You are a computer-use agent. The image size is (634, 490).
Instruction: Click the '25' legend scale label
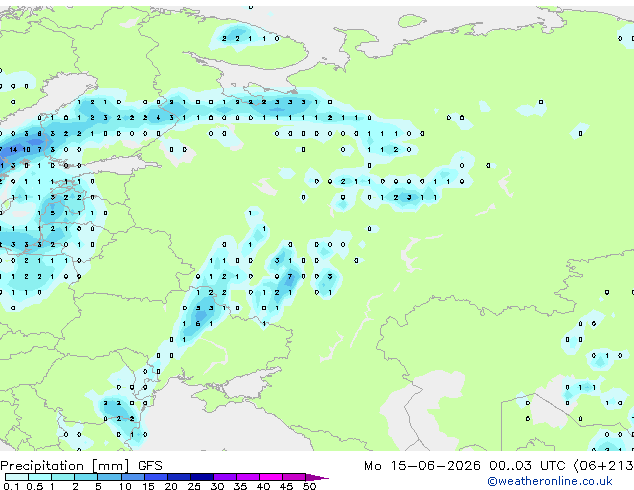tap(194, 486)
